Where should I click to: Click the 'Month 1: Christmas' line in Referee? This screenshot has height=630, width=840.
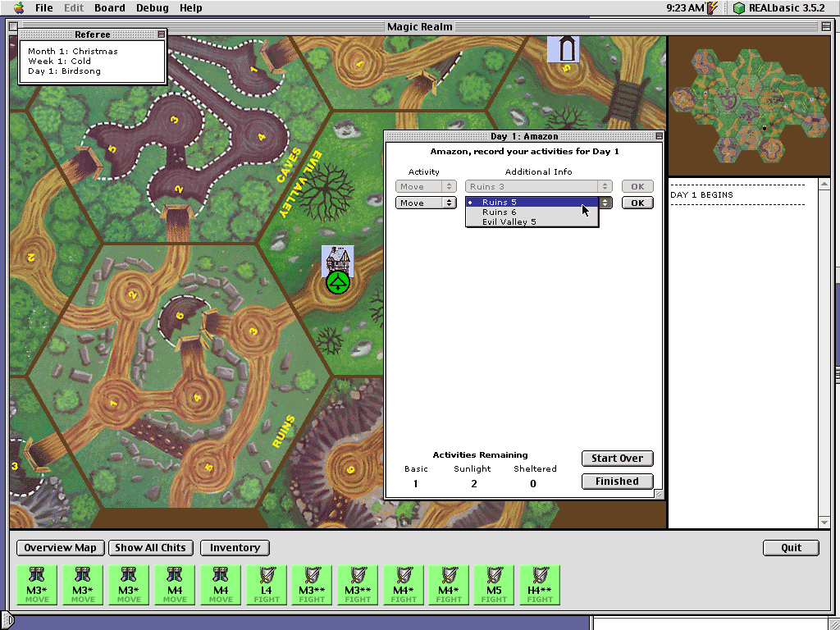click(73, 52)
